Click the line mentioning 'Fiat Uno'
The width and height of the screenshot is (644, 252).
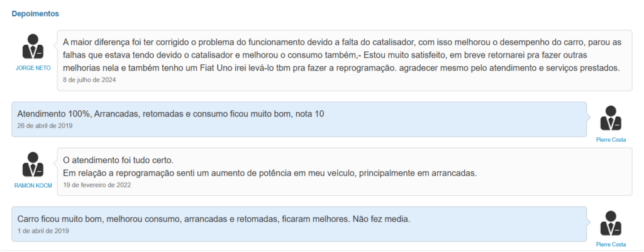341,68
